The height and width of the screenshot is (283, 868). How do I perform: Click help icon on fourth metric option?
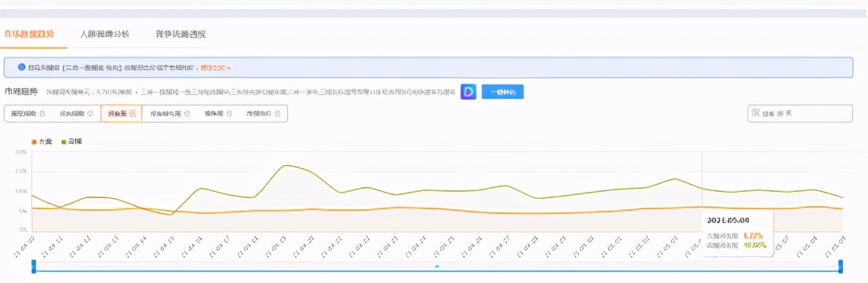point(187,114)
